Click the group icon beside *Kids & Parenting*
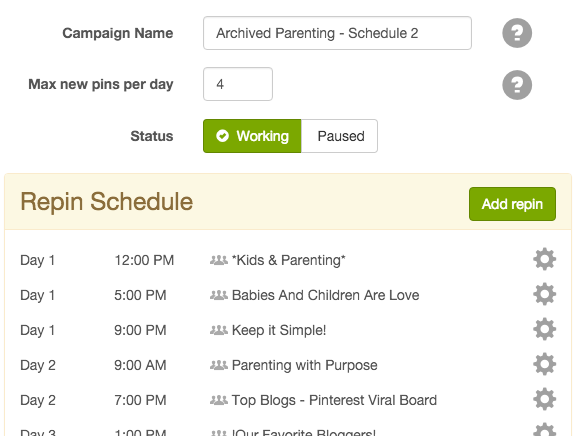The image size is (580, 436). pos(219,260)
